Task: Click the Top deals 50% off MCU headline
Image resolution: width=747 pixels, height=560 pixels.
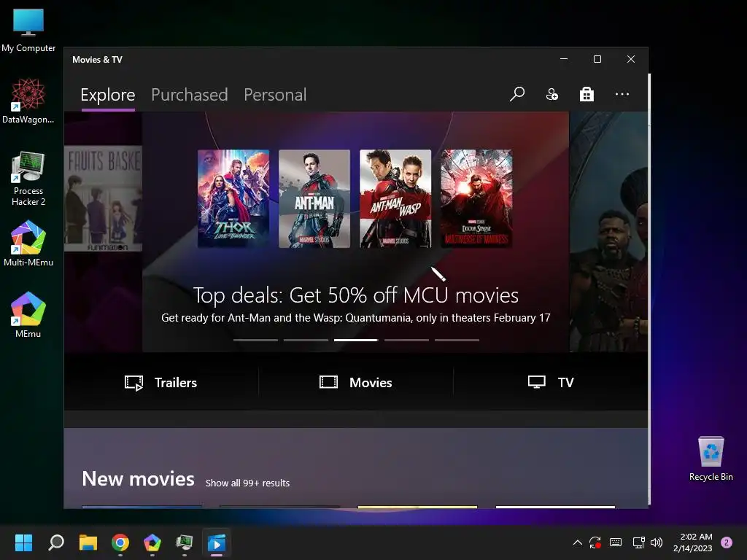Action: click(356, 295)
